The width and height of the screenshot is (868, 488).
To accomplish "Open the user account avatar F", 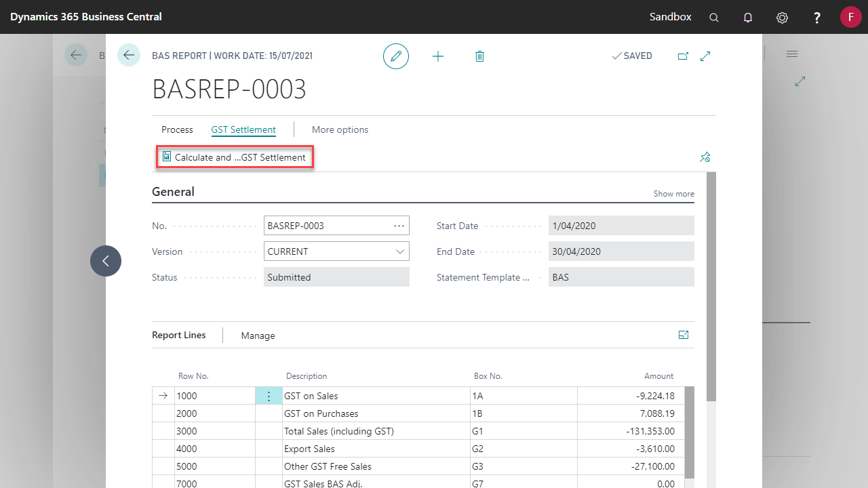I will (x=850, y=17).
